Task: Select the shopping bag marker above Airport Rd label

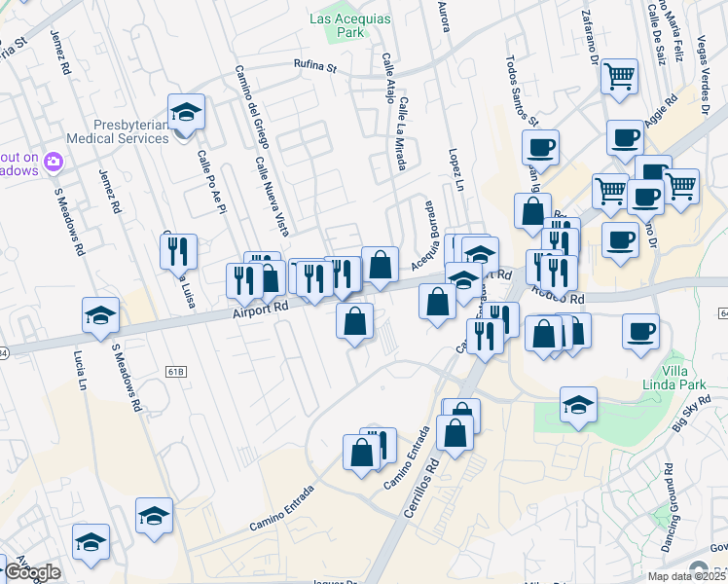Action: (x=380, y=264)
